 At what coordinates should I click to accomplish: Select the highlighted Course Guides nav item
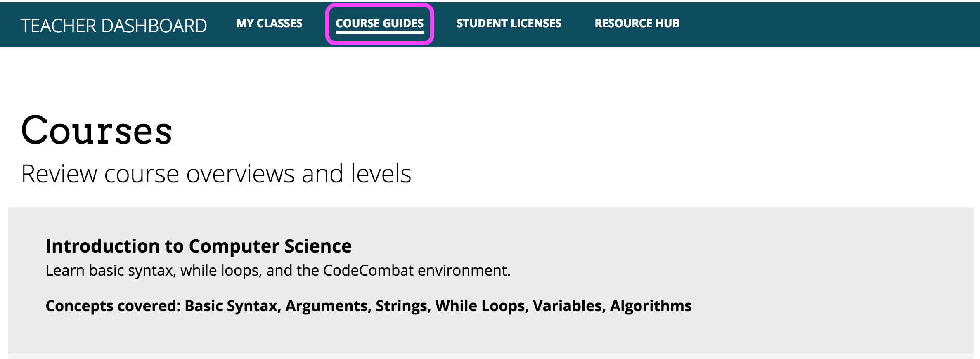(x=379, y=24)
